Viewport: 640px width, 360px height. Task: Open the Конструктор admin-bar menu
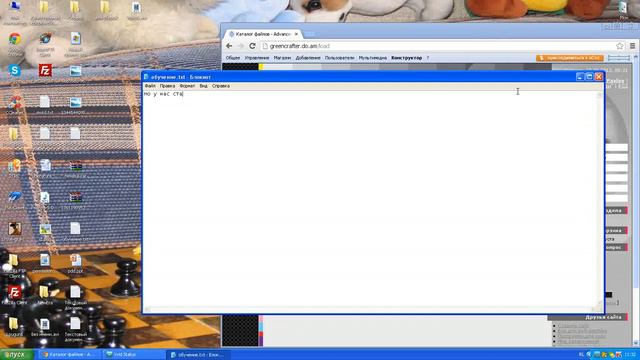pos(407,58)
